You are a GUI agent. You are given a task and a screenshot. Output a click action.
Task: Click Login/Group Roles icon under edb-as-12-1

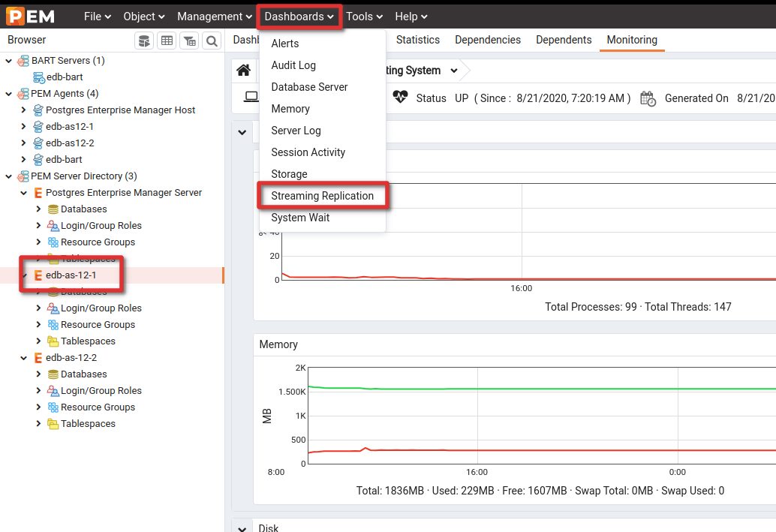point(53,308)
